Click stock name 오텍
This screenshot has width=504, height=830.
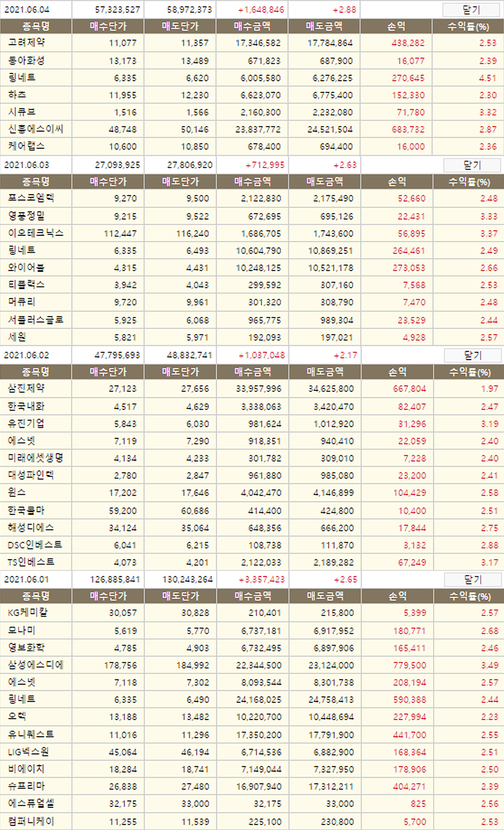pyautogui.click(x=17, y=717)
